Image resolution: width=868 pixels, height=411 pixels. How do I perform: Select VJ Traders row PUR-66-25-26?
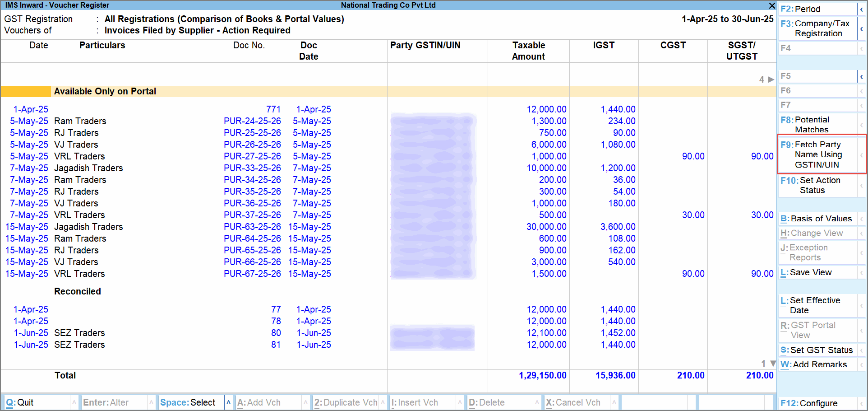pyautogui.click(x=388, y=262)
